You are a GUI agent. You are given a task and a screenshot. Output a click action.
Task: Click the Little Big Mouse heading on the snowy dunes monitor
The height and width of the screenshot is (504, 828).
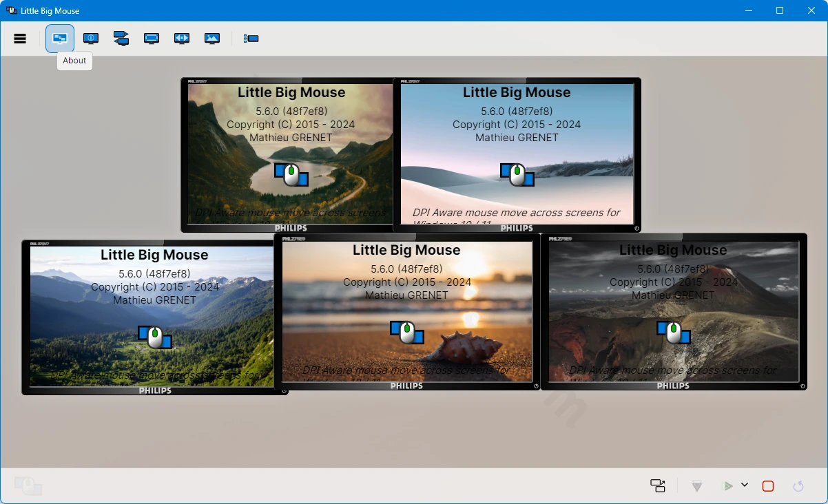(x=517, y=92)
